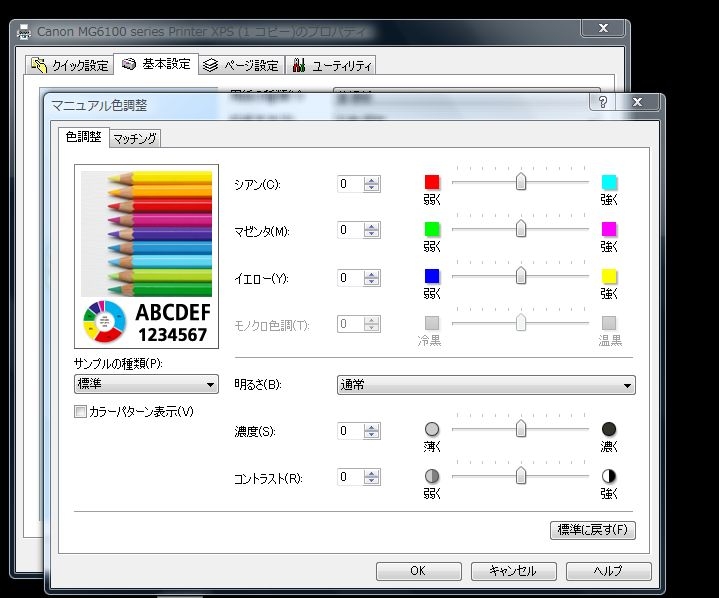The image size is (719, 598).
Task: Enable カラーパターン表示 checkbox
Action: [80, 411]
